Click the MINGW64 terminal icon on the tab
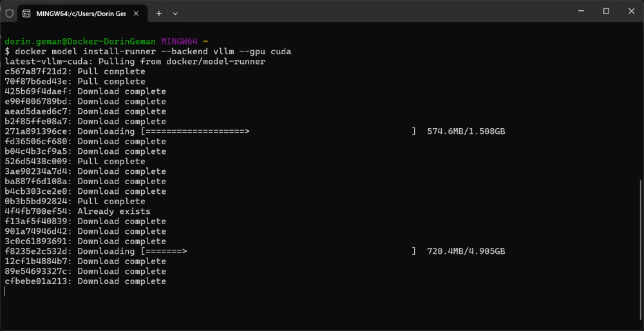 tap(26, 12)
